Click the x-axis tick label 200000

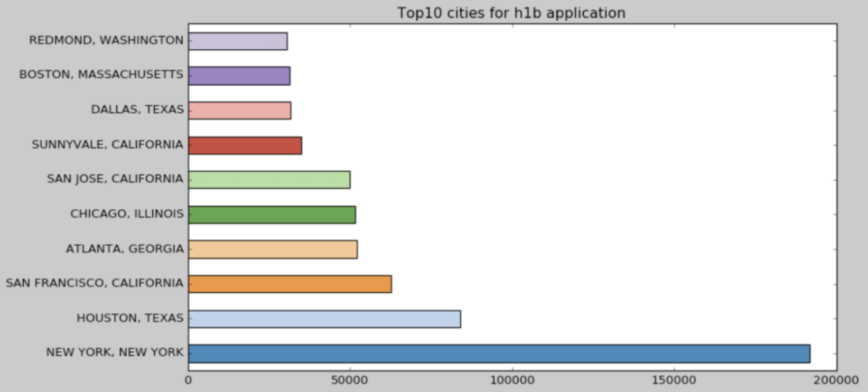[836, 380]
